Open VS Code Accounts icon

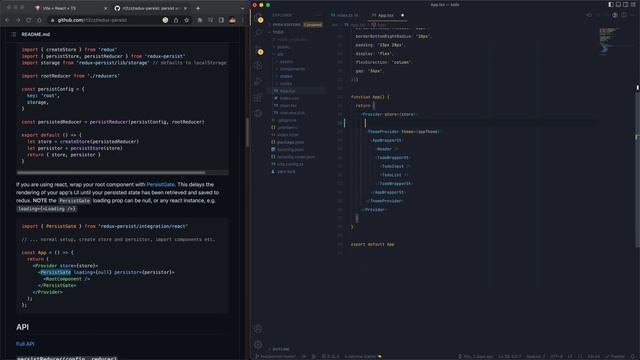258,329
